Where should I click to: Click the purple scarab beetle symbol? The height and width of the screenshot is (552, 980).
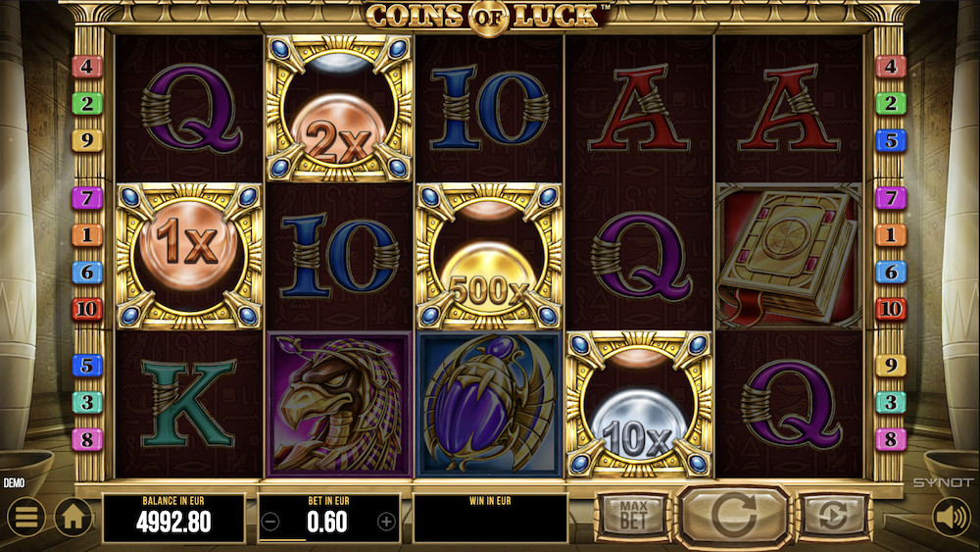pyautogui.click(x=488, y=405)
